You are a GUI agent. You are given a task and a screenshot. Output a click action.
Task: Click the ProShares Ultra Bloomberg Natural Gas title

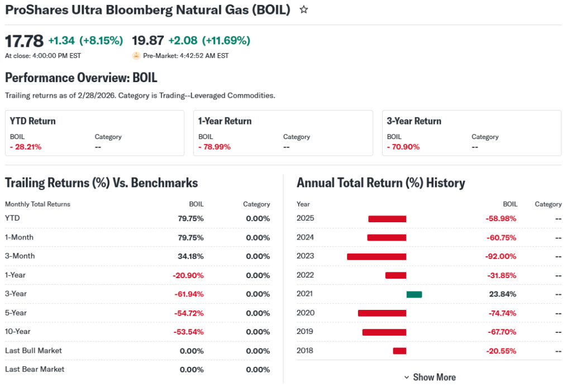[x=147, y=10]
